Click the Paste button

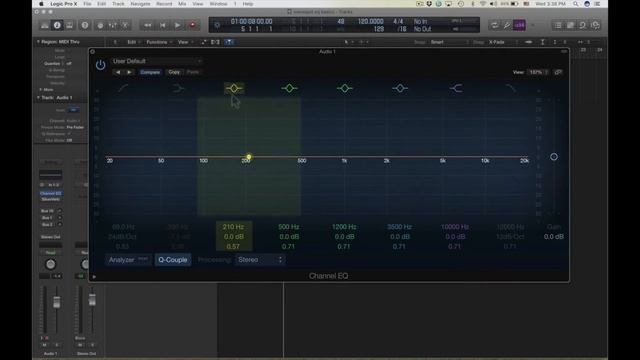(193, 72)
